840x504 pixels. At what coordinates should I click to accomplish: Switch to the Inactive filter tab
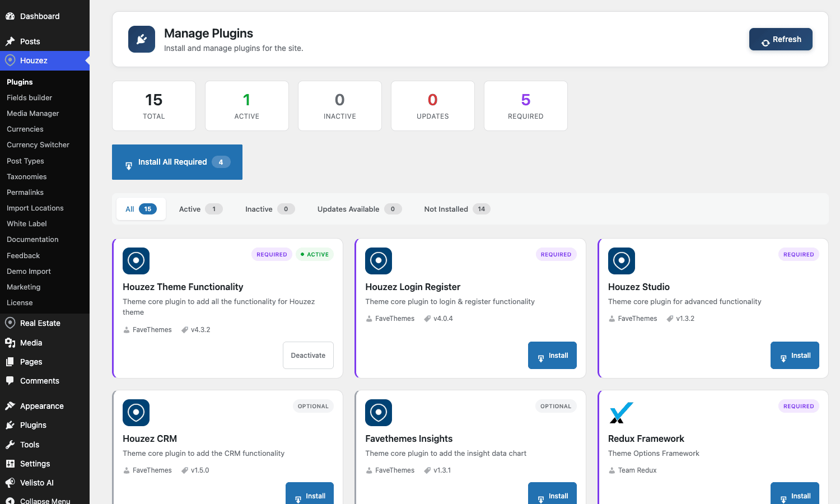click(x=270, y=209)
